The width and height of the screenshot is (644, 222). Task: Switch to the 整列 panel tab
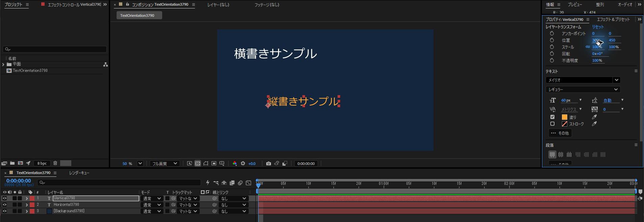[600, 5]
